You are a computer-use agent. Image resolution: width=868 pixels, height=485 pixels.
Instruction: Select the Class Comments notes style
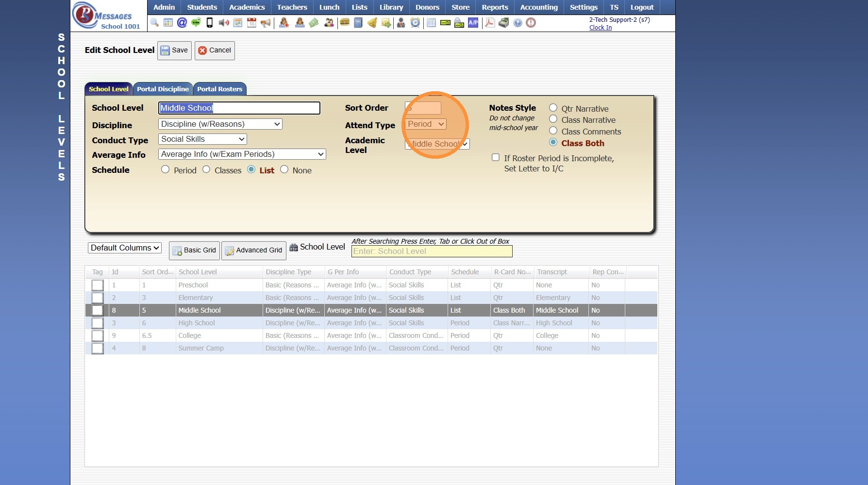553,131
